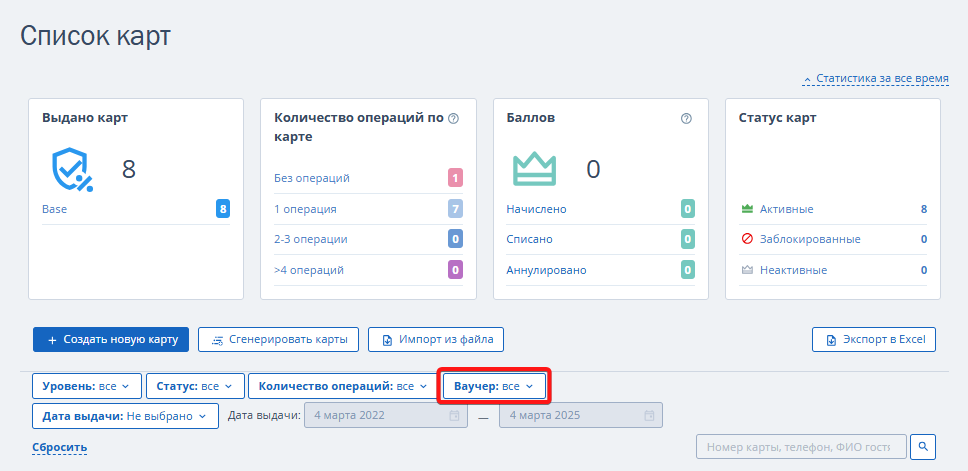Open the Статус filter dropdown
This screenshot has height=471, width=968.
coord(195,386)
